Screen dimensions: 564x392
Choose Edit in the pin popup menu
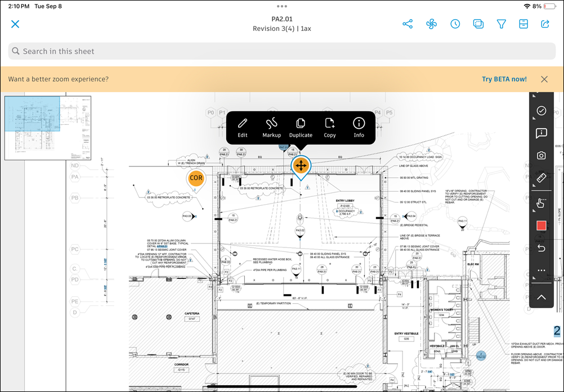click(x=243, y=128)
